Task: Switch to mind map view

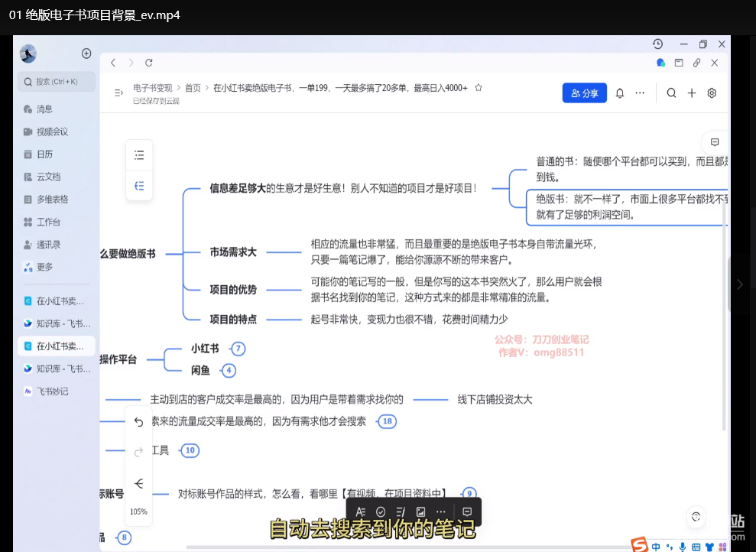Action: coord(139,186)
